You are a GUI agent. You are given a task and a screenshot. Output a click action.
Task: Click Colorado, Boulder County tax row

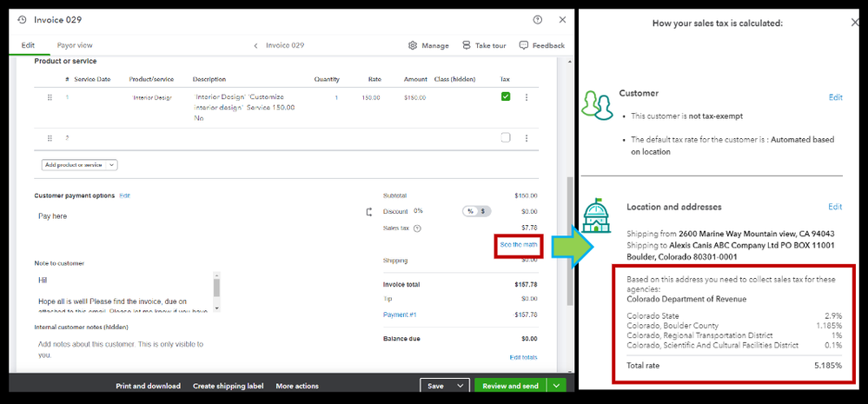734,326
